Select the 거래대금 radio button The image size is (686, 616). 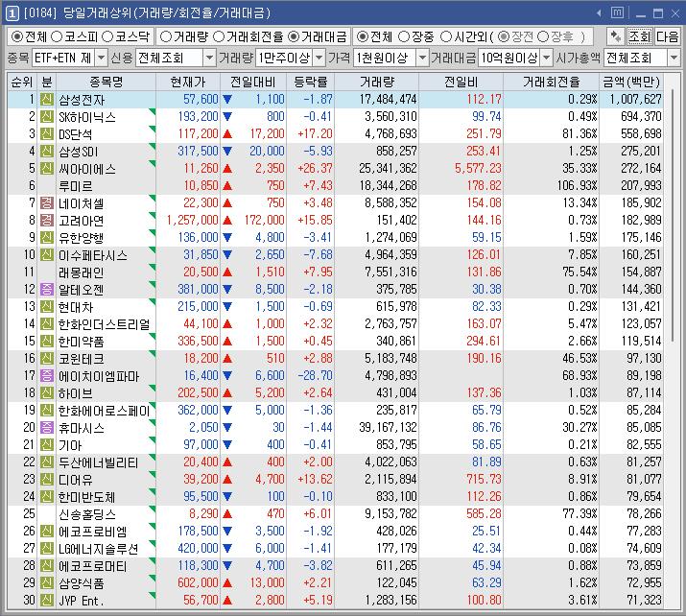point(294,37)
